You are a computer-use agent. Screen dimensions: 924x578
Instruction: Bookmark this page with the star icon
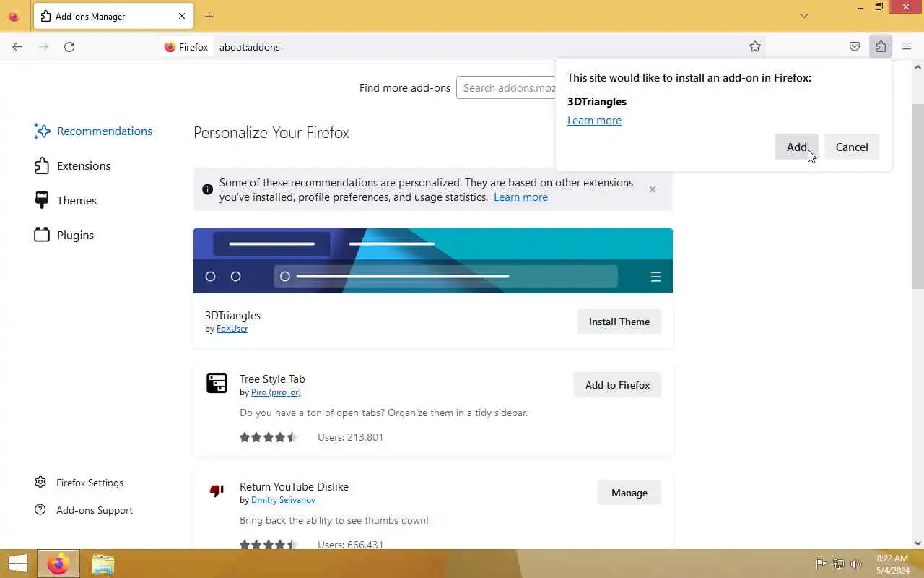click(x=755, y=47)
